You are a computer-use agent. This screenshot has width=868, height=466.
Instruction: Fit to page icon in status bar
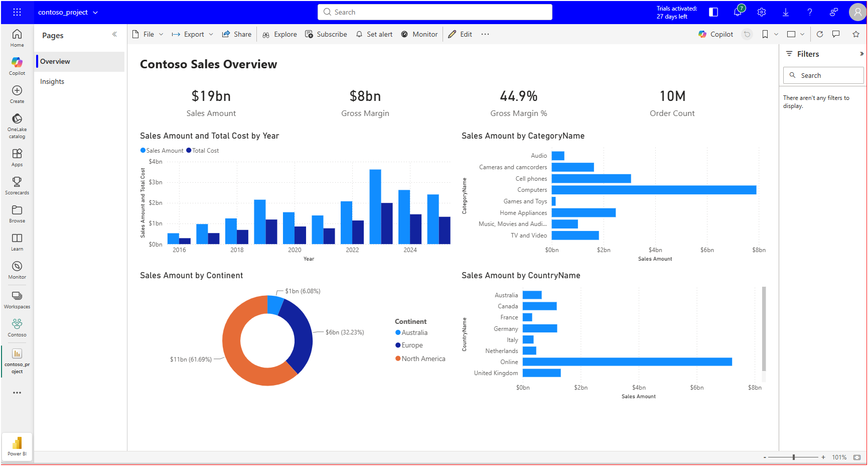857,457
